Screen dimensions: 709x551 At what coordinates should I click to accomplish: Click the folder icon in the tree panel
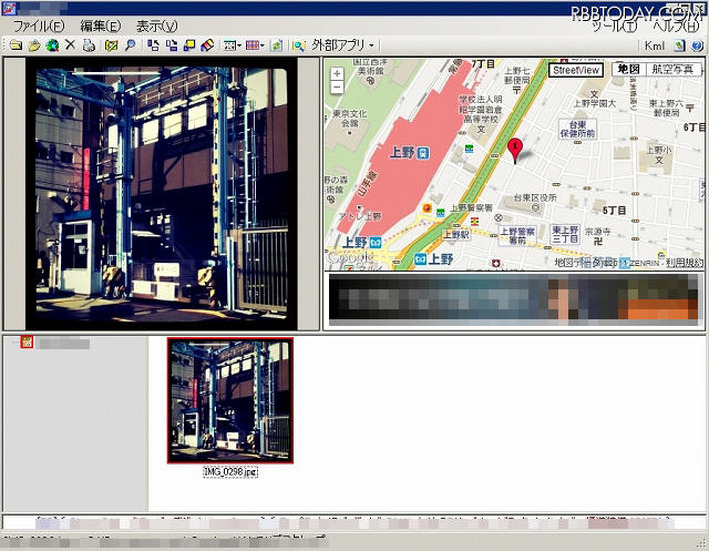tap(27, 342)
